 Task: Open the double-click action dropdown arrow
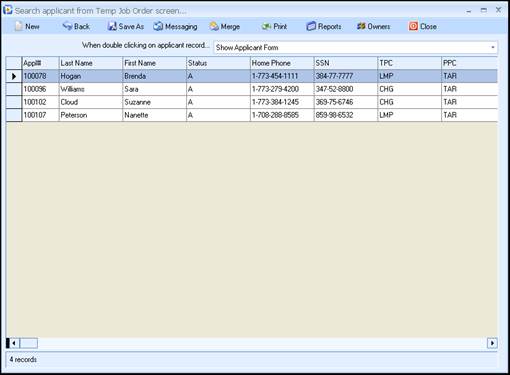point(493,47)
